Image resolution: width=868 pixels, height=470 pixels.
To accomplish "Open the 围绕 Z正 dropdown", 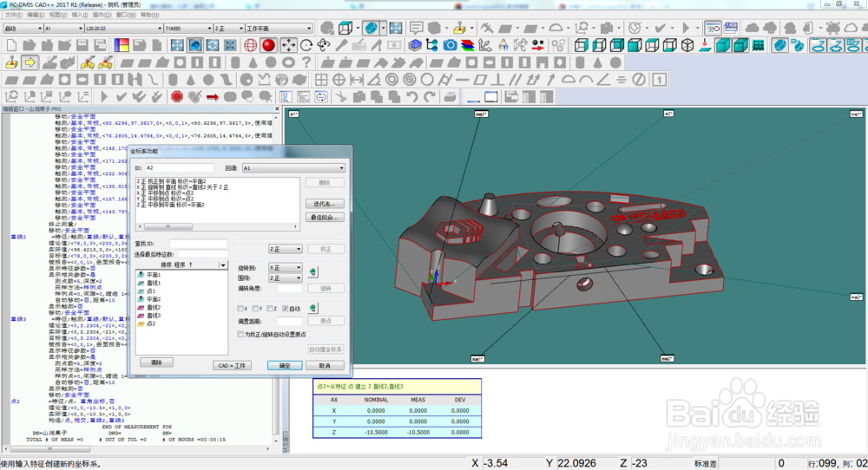I will [x=285, y=278].
